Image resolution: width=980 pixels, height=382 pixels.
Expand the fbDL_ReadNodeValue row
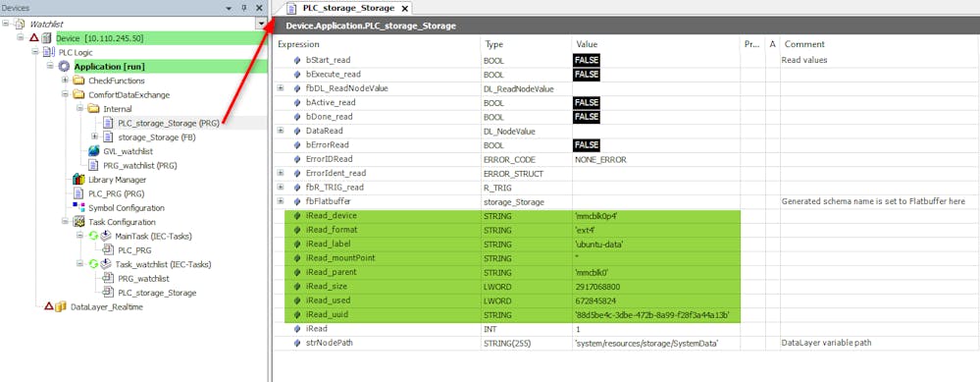tap(281, 88)
